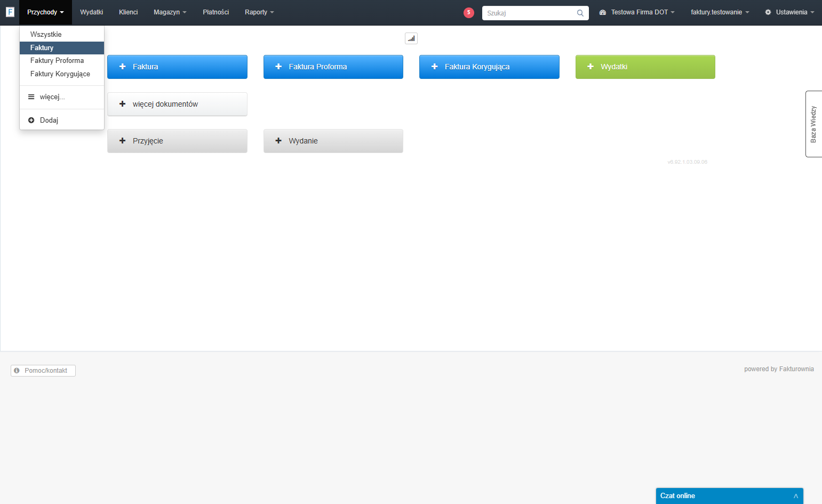Click the magnifier search icon
The height and width of the screenshot is (504, 822).
580,13
